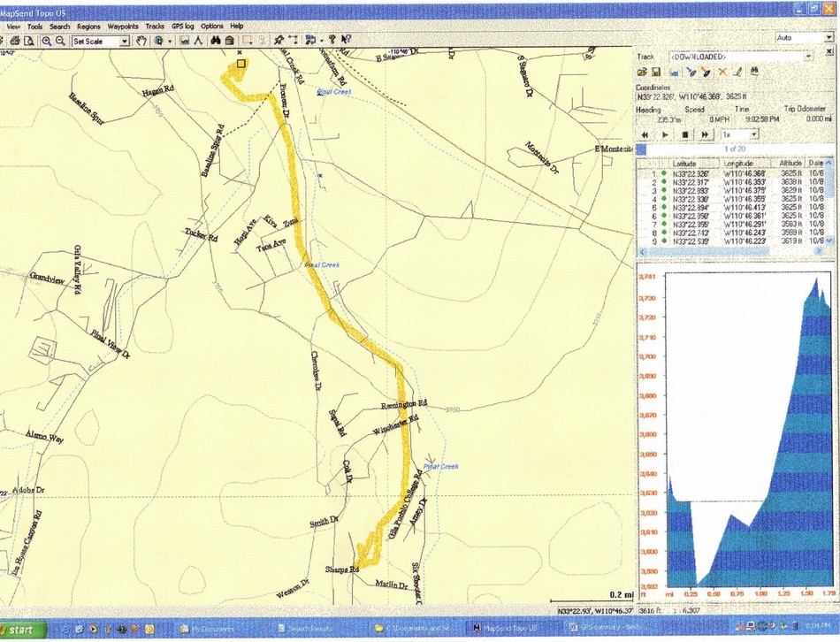Fast-forward the track playback
840x642 pixels.
click(x=705, y=134)
